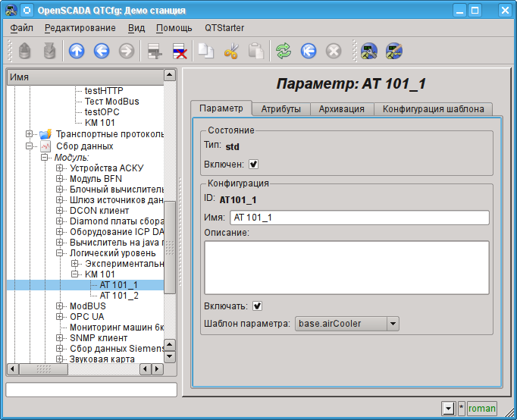Image resolution: width=517 pixels, height=420 pixels.
Task: Click the blue Back arrow toolbar icon
Action: [102, 51]
